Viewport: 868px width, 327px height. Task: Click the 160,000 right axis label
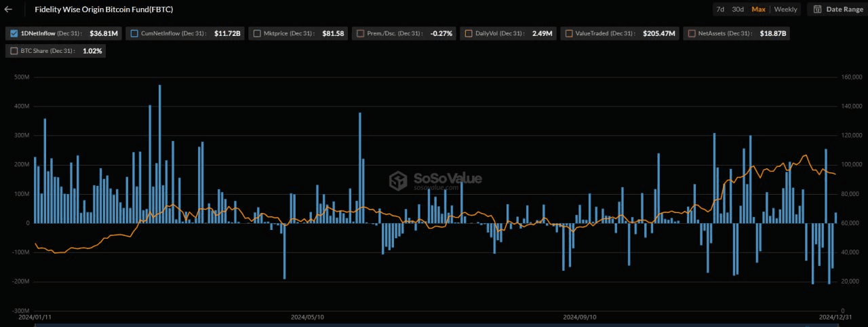[x=850, y=77]
